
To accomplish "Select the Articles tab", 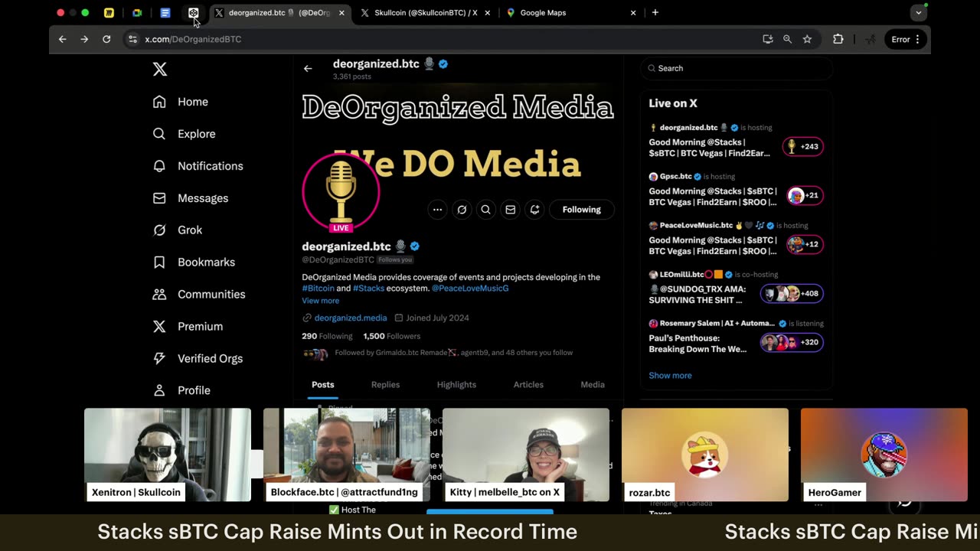I will coord(528,385).
